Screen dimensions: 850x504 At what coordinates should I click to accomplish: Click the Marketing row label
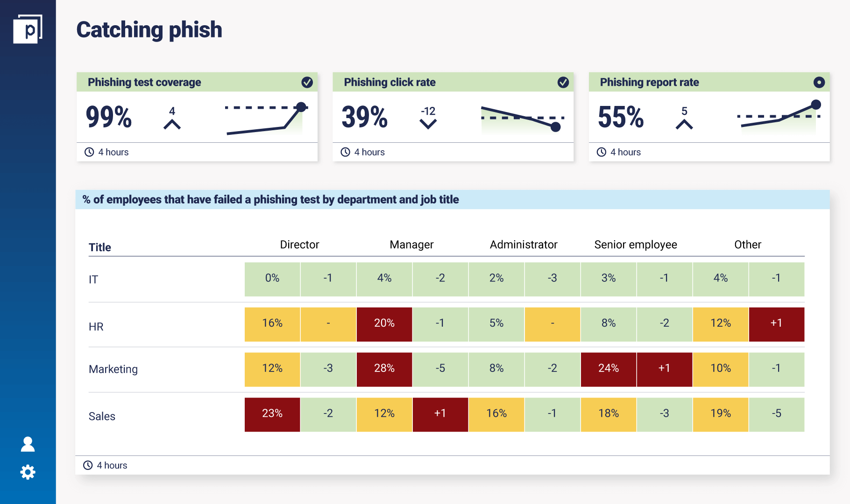pyautogui.click(x=113, y=369)
